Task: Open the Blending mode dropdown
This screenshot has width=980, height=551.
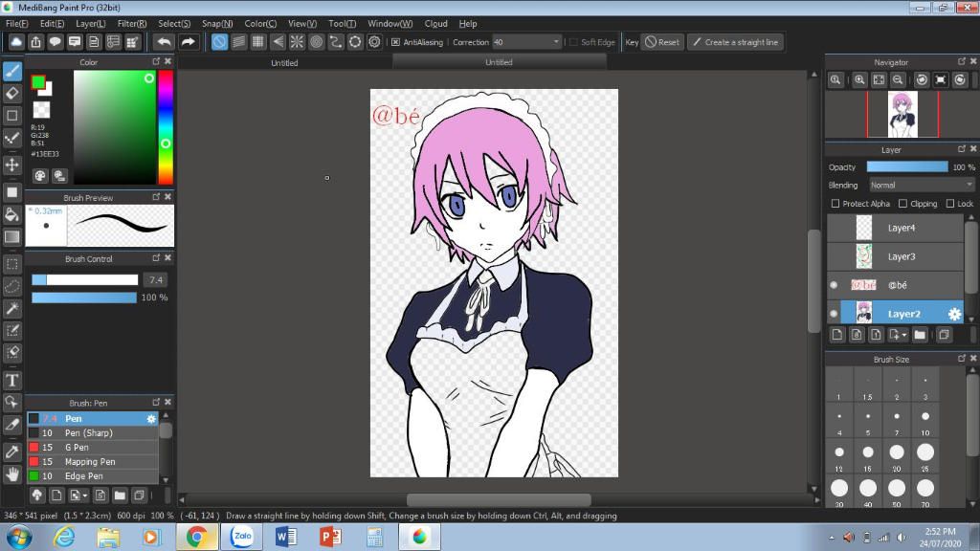Action: click(x=922, y=185)
